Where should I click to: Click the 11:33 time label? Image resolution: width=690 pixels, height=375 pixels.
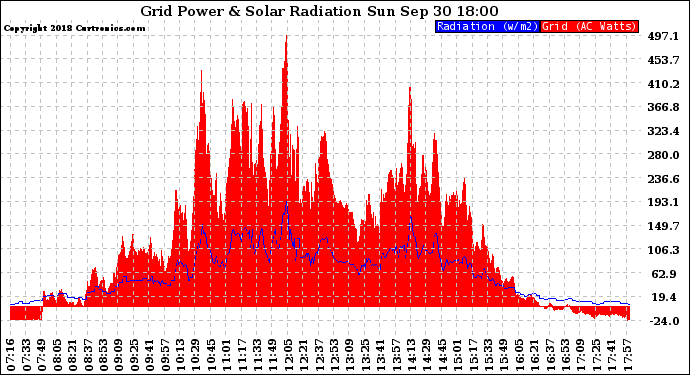click(257, 355)
